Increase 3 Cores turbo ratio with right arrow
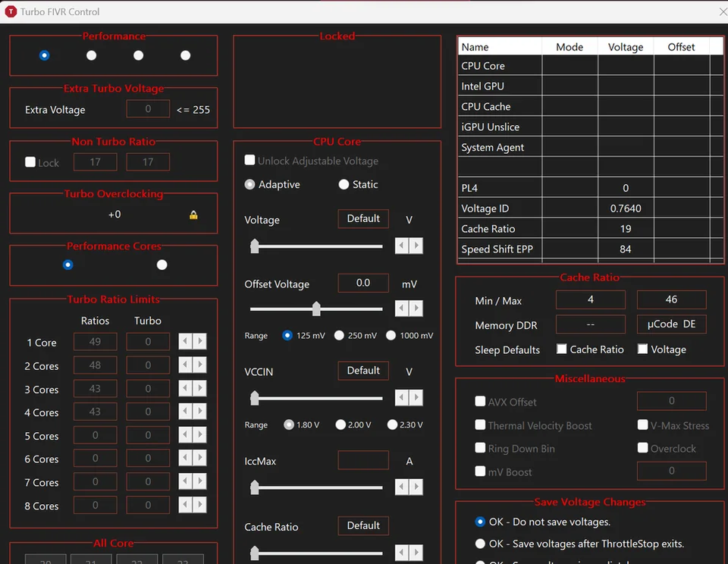728x564 pixels. click(199, 388)
